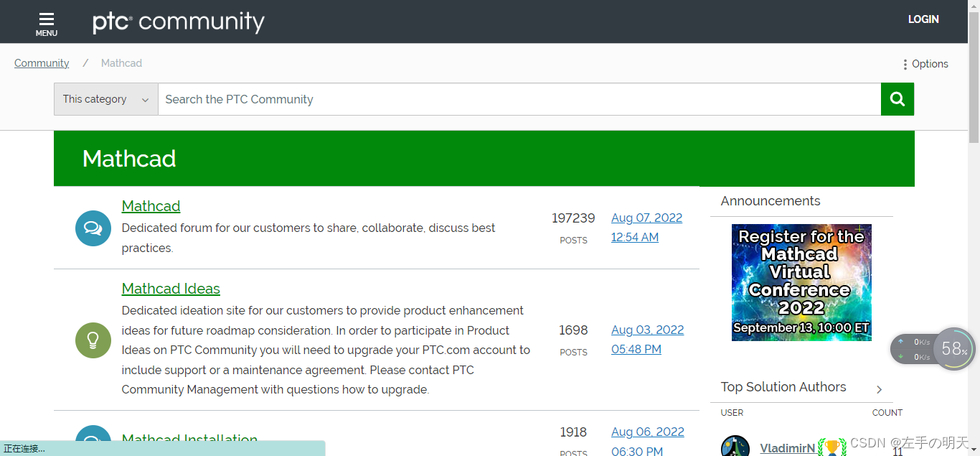Focus the Search the PTC Community field
Viewport: 980px width, 456px height.
[519, 99]
